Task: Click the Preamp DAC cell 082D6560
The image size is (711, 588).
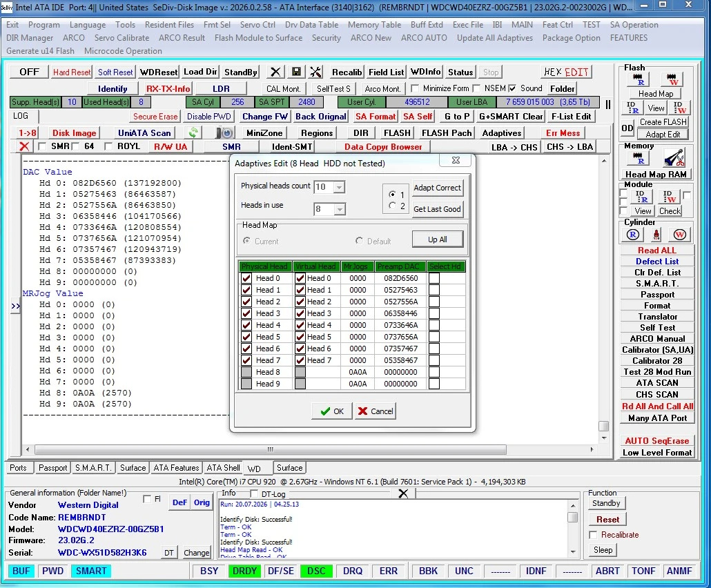Action: click(x=400, y=278)
